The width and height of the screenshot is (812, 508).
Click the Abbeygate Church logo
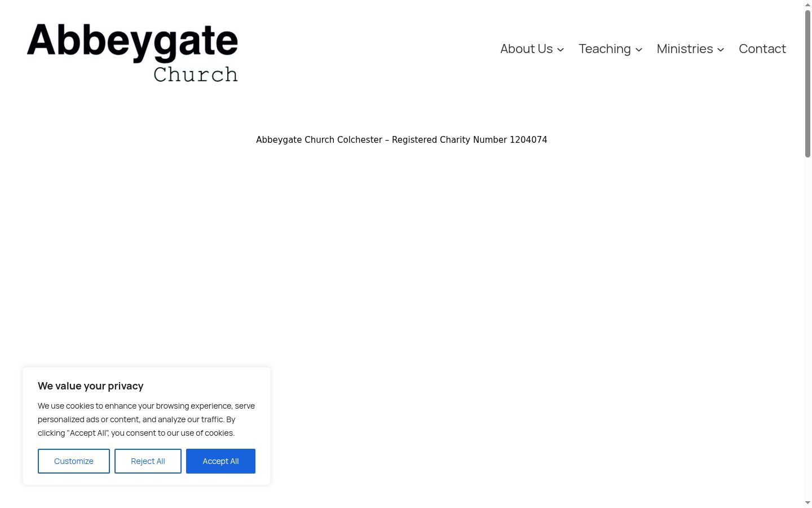[x=133, y=52]
